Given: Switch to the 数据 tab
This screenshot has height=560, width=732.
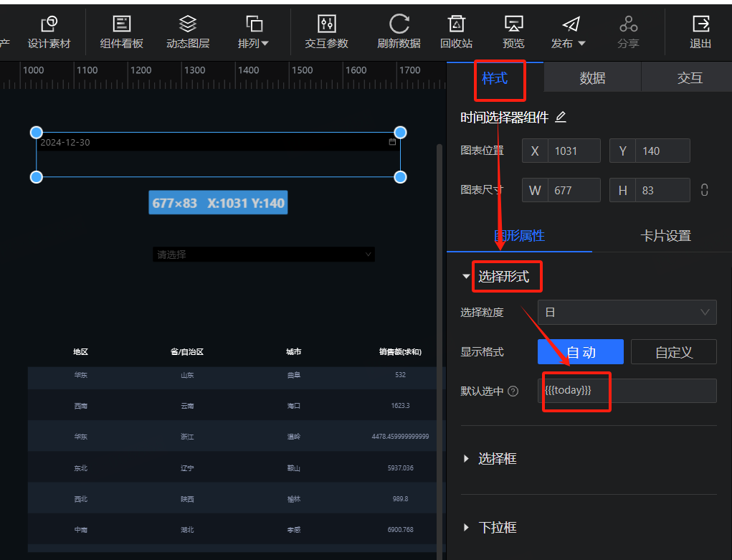Looking at the screenshot, I should 592,78.
